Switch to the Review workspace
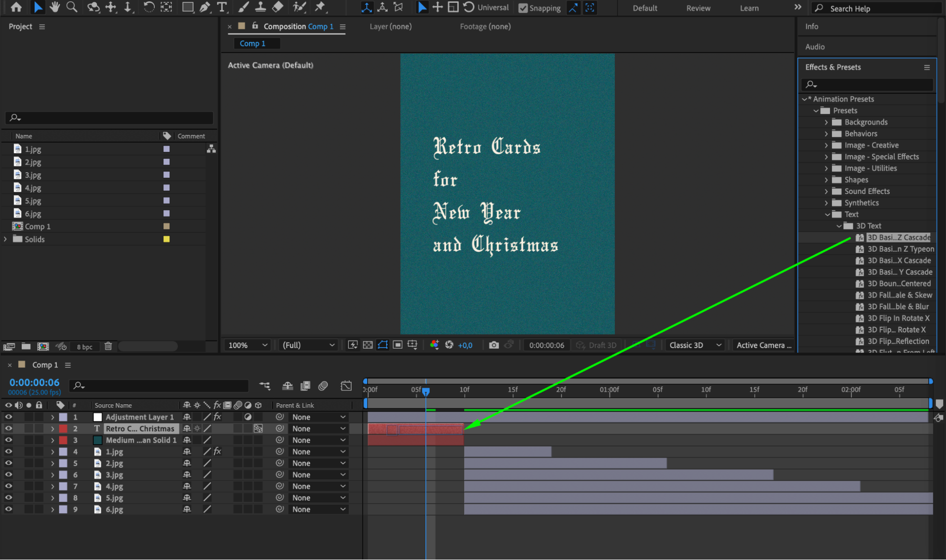 698,8
